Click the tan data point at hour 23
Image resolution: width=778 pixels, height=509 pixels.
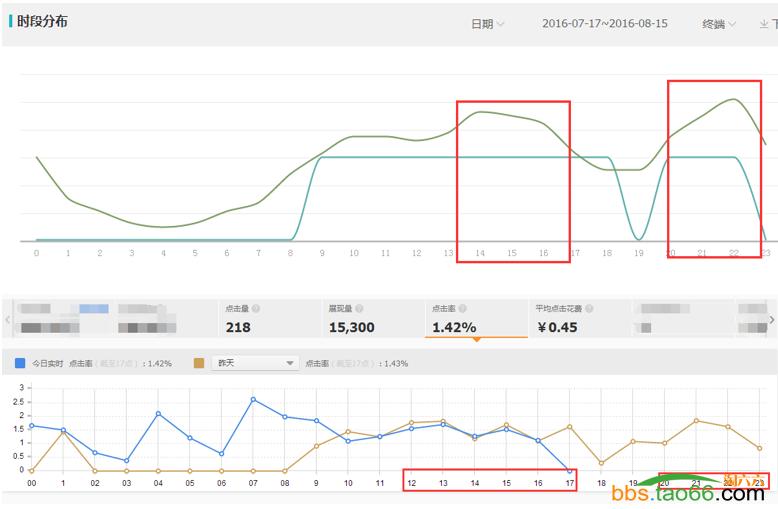pyautogui.click(x=760, y=448)
